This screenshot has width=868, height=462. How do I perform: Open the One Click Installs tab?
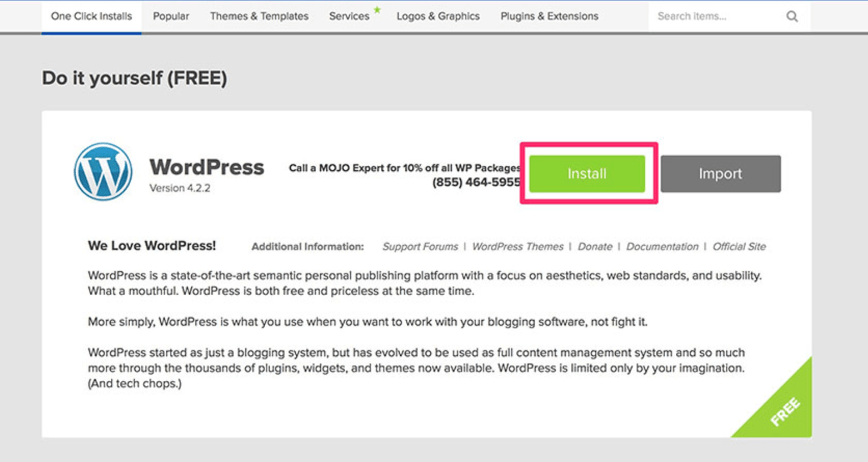click(91, 17)
